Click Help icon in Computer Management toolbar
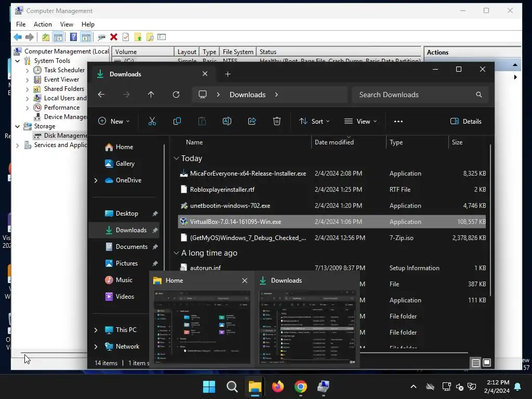 73,37
